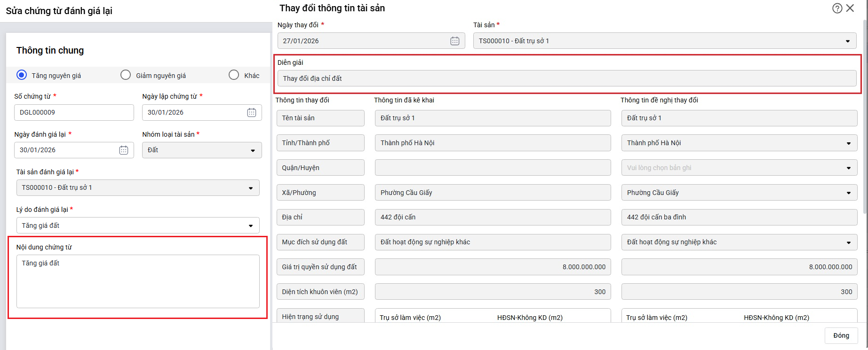
Task: Open the Tài sản TS000010 dropdown
Action: (848, 41)
